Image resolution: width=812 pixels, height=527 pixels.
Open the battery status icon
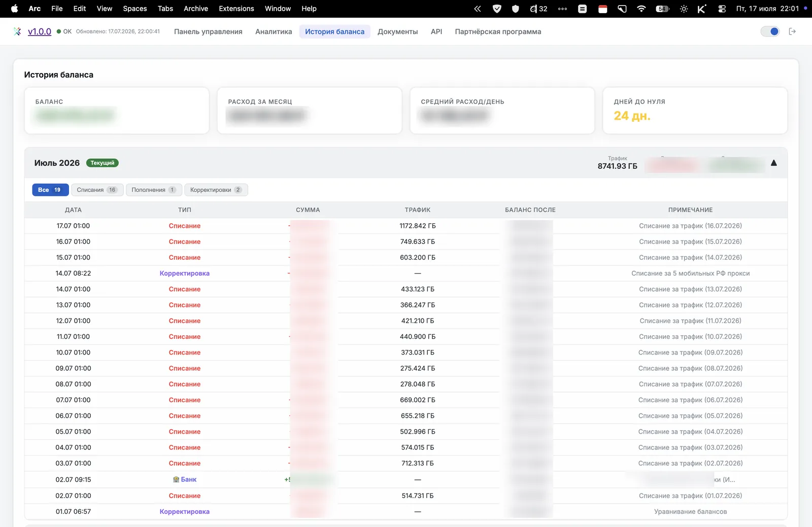pyautogui.click(x=662, y=9)
